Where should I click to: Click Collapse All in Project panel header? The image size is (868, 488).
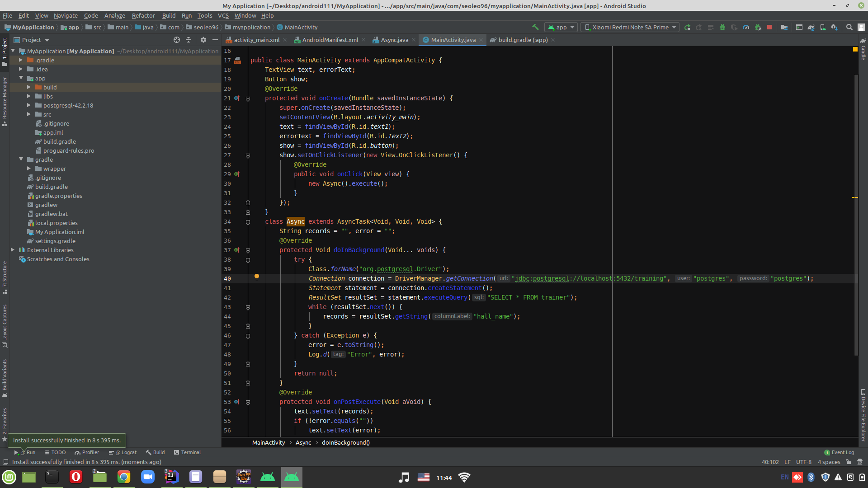coord(189,40)
